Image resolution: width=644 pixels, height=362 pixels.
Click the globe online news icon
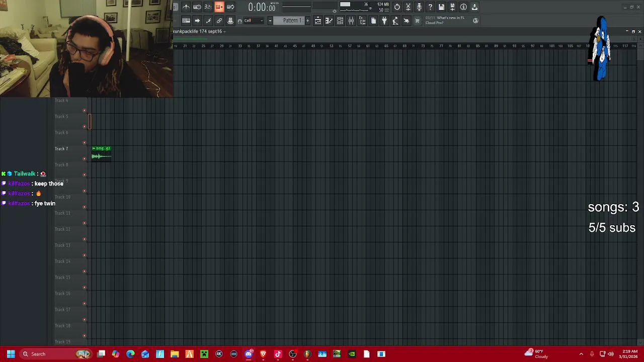tap(475, 21)
